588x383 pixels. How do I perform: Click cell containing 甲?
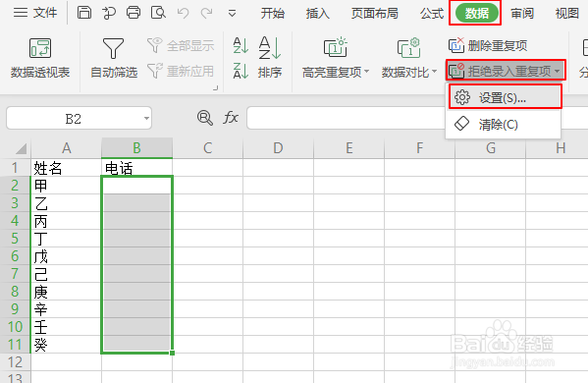tap(66, 186)
